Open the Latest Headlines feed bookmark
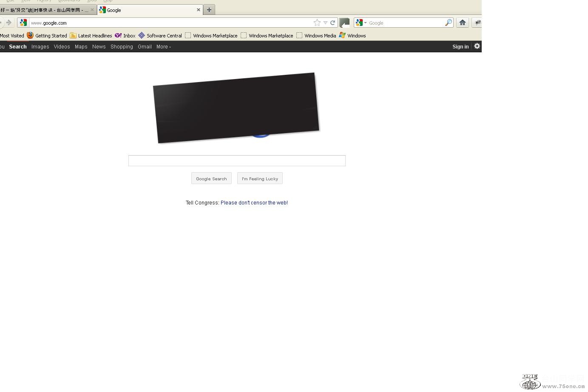The width and height of the screenshot is (588, 392). click(91, 36)
